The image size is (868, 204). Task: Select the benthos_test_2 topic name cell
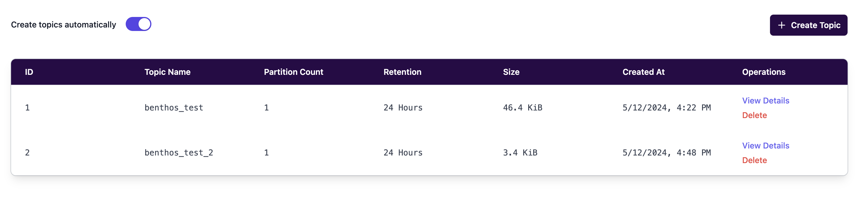pos(178,153)
